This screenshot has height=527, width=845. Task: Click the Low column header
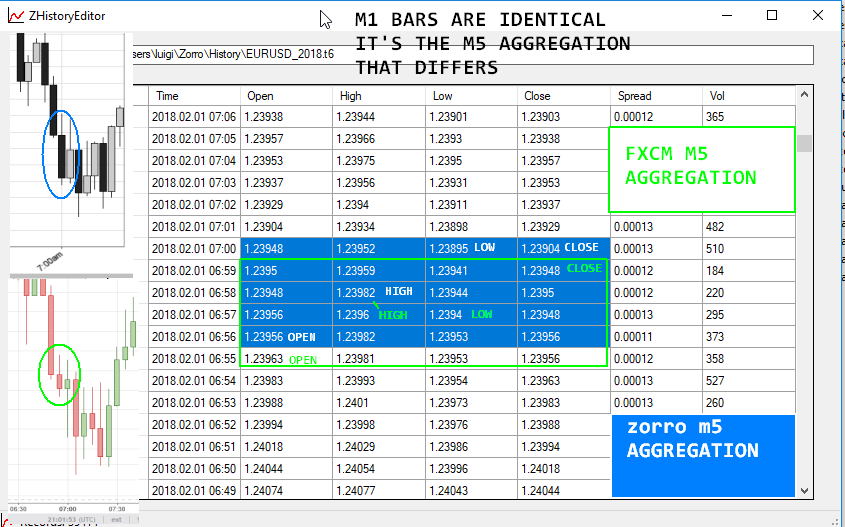pos(472,96)
